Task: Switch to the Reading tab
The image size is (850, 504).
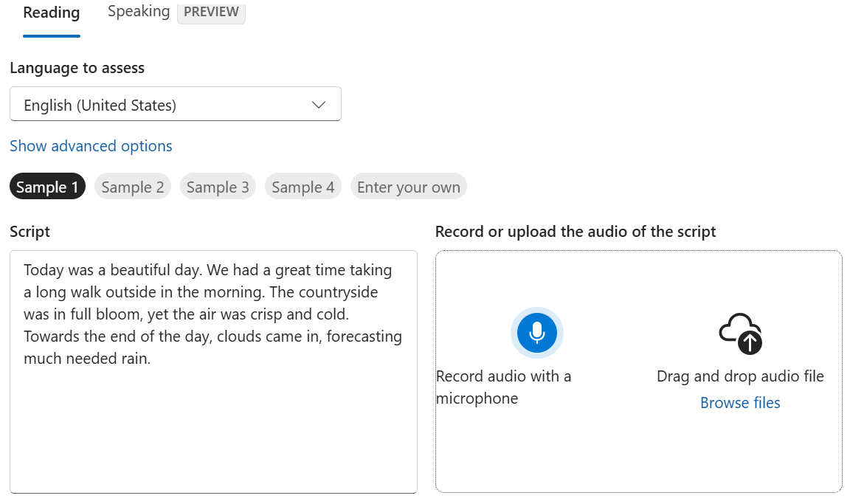Action: tap(52, 13)
